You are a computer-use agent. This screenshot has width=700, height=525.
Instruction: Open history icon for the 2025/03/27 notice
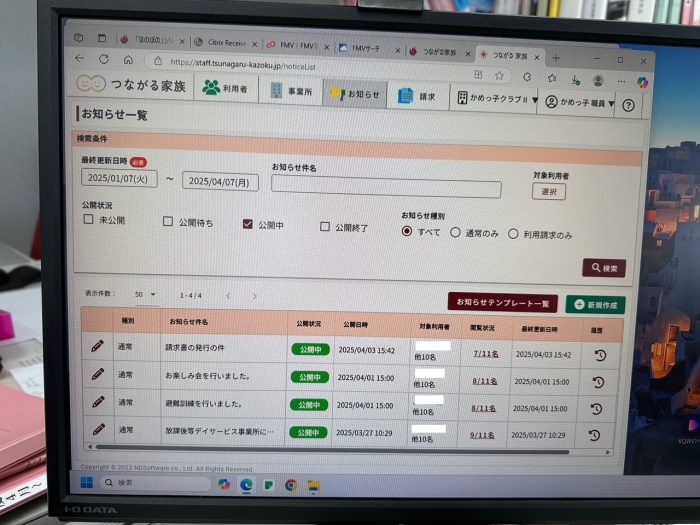tap(595, 435)
